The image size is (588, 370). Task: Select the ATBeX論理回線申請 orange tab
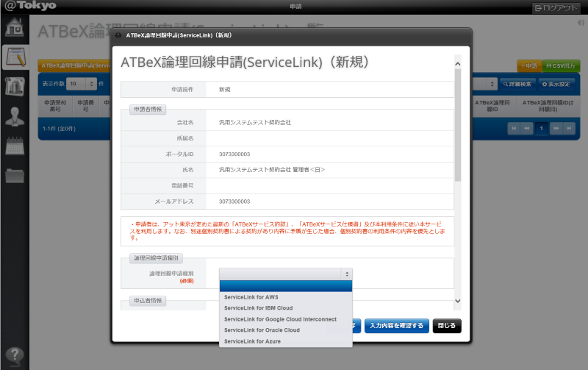tap(75, 65)
